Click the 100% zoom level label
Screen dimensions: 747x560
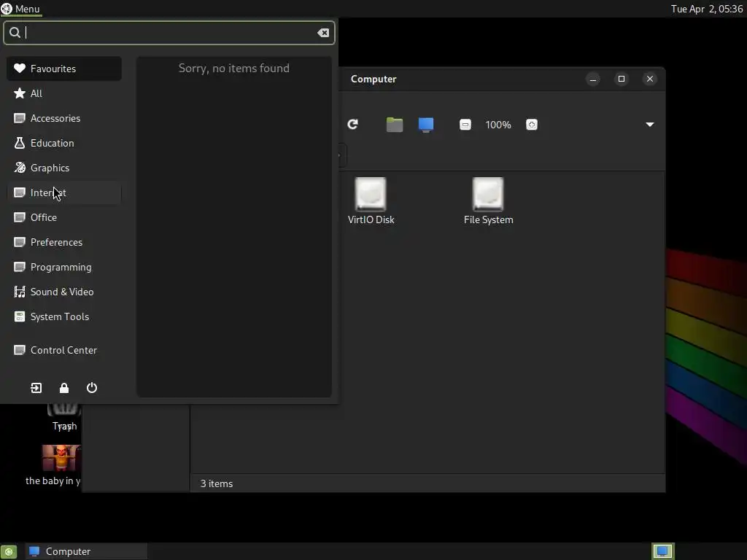(498, 125)
